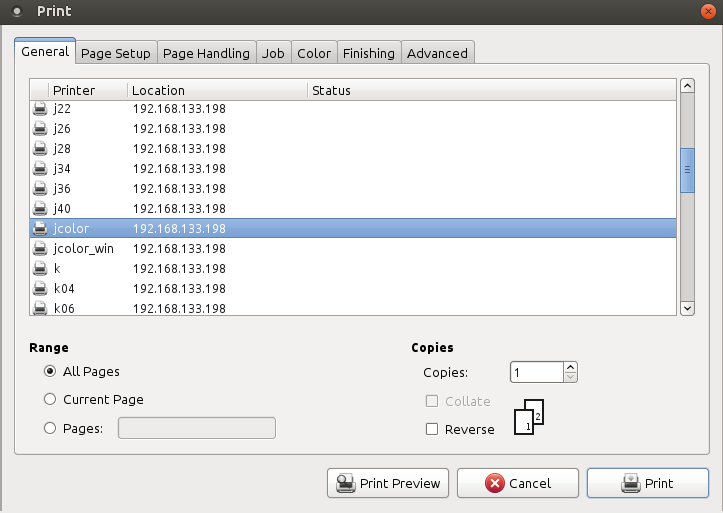Choose the Current Page range option
The image size is (723, 513).
50,400
